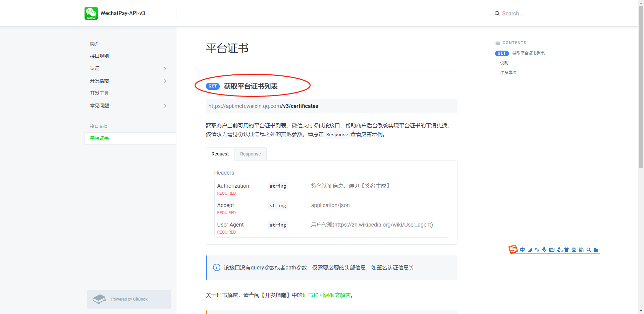Toggle the Sogou moon half-width icon
The image size is (644, 314).
click(530, 250)
